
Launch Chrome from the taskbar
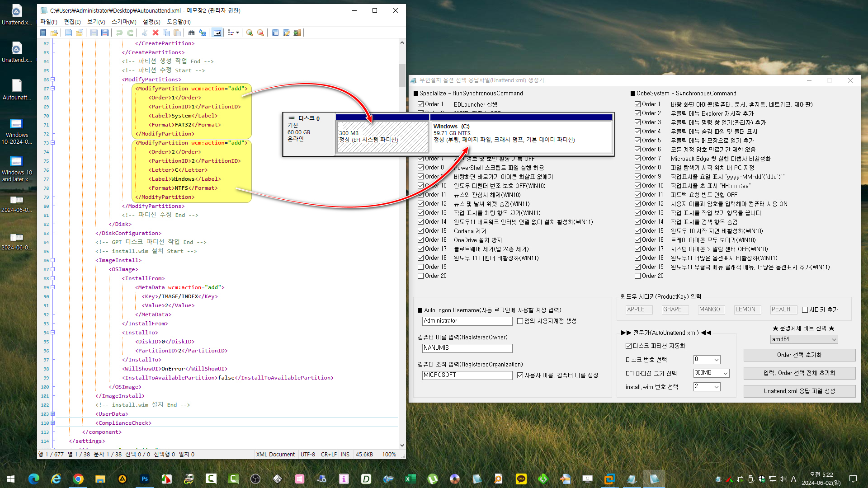[78, 479]
